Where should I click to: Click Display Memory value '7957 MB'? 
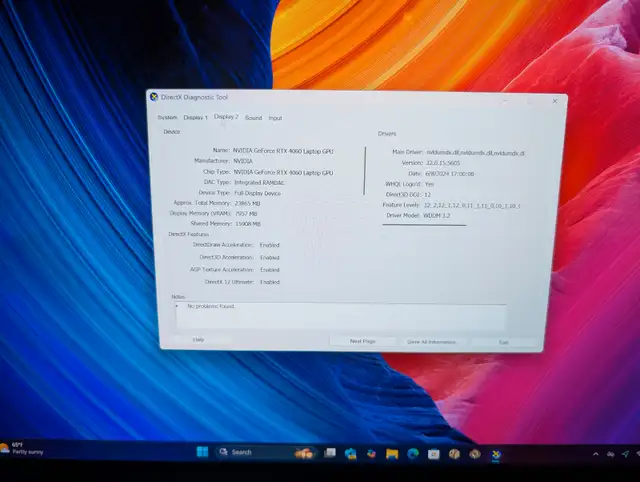[246, 214]
